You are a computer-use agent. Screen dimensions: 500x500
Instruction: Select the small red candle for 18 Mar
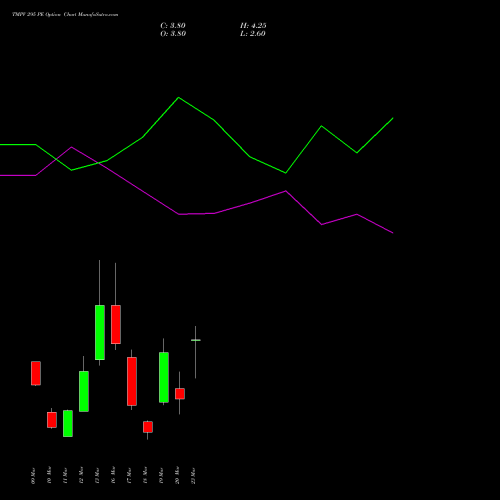click(x=148, y=427)
